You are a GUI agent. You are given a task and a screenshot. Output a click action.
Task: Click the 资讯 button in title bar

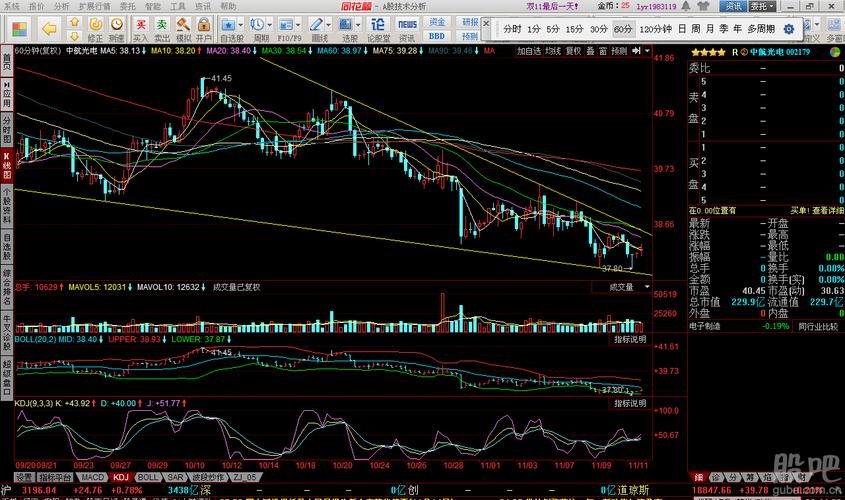click(x=733, y=6)
